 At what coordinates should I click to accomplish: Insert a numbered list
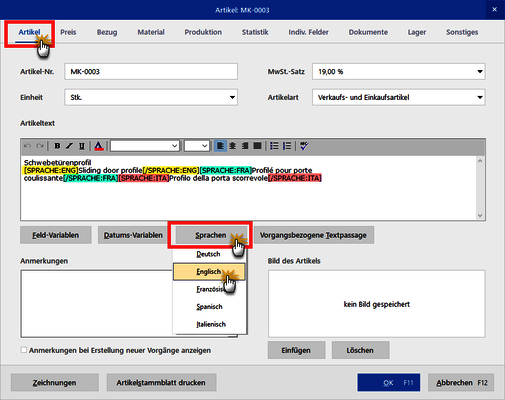pyautogui.click(x=287, y=146)
